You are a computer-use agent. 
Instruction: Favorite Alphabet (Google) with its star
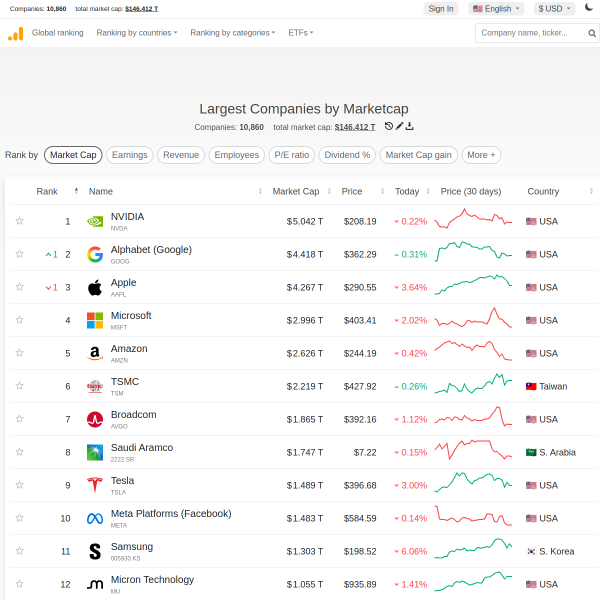[x=20, y=254]
